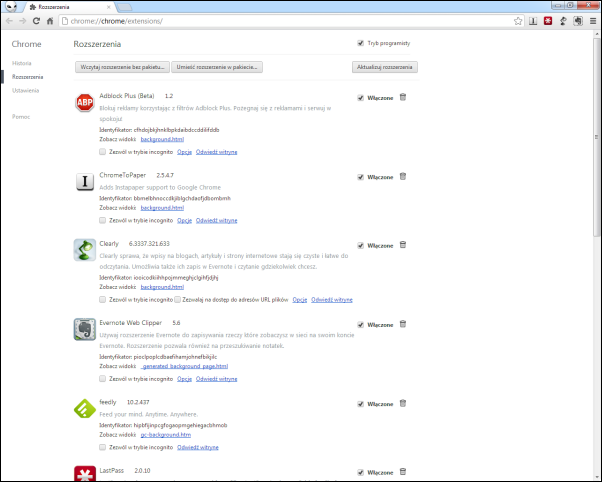Disable ChromeToPaper via Włączone checkbox

(361, 177)
